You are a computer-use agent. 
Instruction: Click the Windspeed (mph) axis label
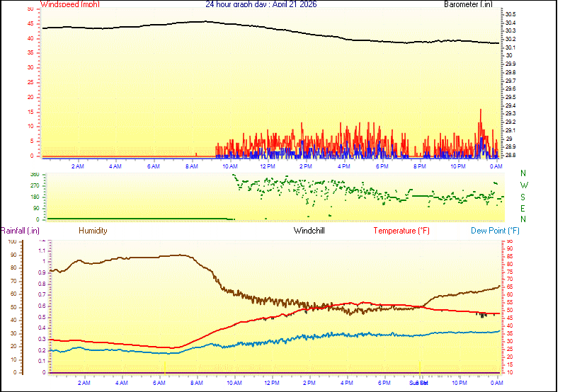(x=70, y=4)
